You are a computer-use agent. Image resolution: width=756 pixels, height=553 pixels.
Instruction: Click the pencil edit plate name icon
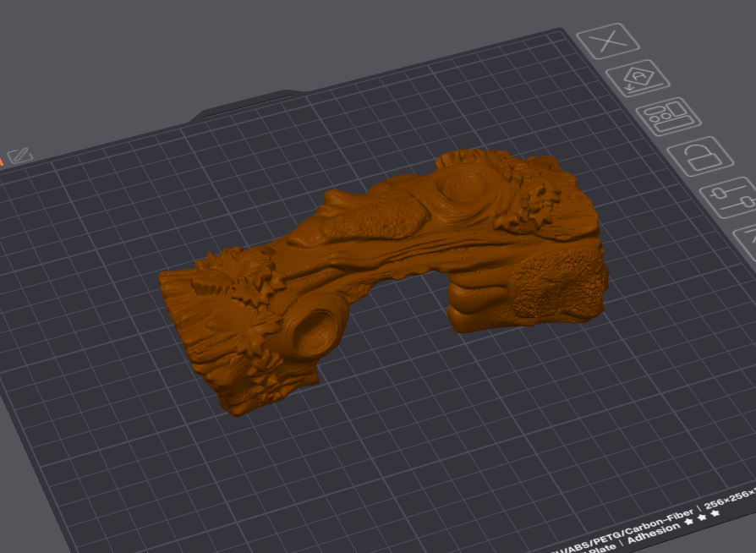(x=20, y=155)
